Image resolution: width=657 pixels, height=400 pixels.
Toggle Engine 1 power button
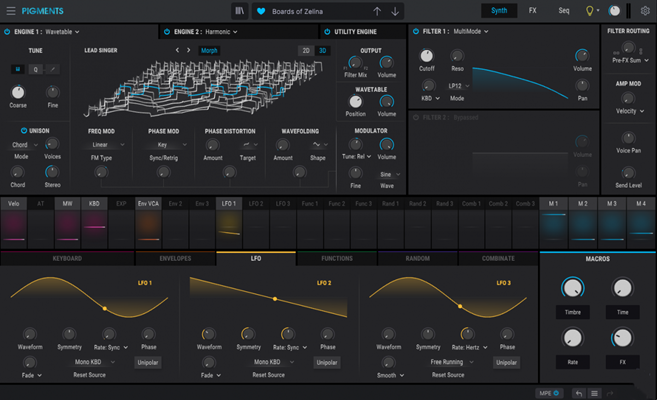[x=6, y=32]
